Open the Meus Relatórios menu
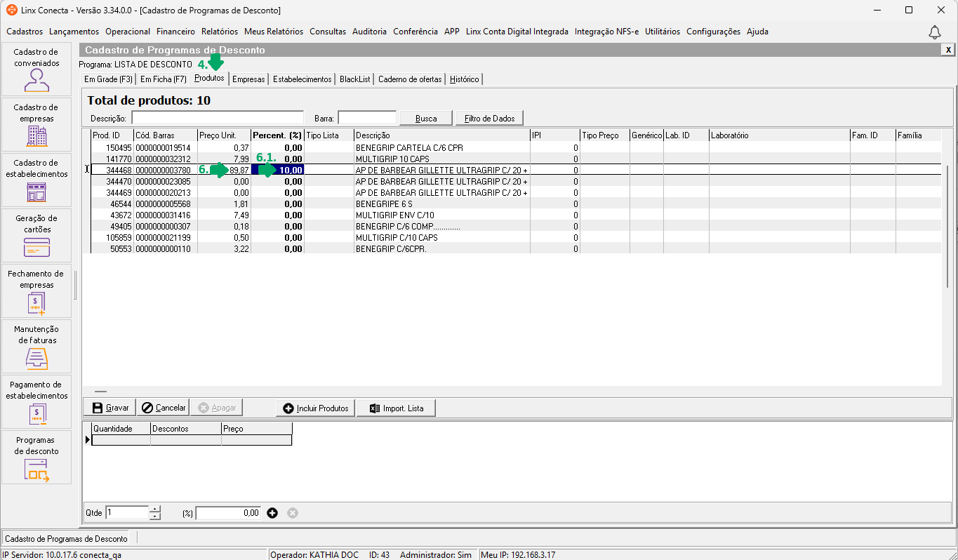Image resolution: width=958 pixels, height=560 pixels. click(274, 32)
